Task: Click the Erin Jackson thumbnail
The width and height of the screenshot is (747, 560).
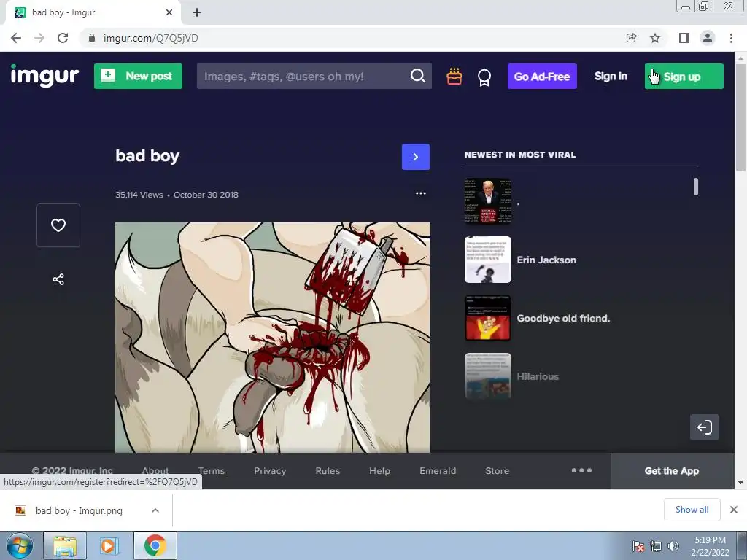Action: pos(488,260)
